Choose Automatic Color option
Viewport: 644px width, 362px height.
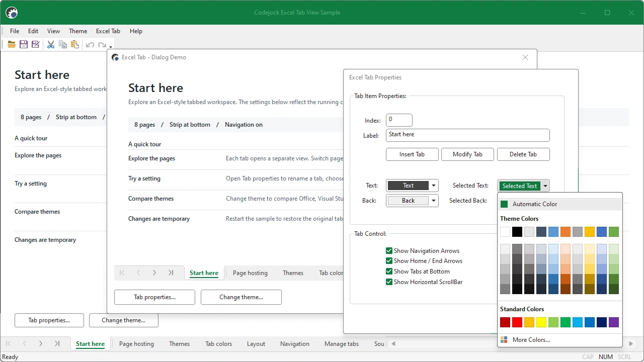[560, 204]
